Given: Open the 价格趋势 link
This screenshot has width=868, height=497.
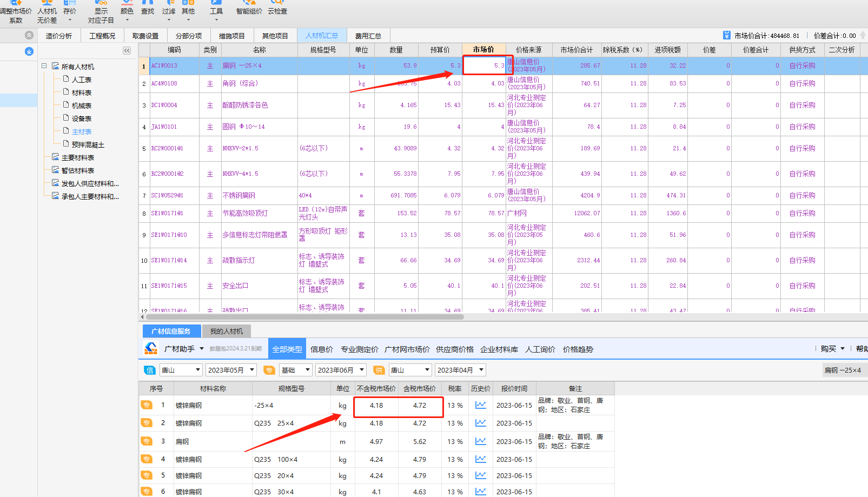Looking at the screenshot, I should pos(578,349).
